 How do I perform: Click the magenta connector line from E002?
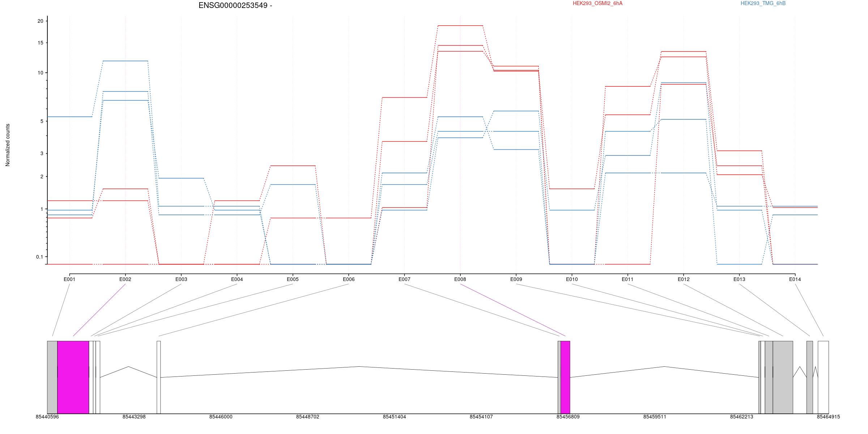pyautogui.click(x=99, y=310)
